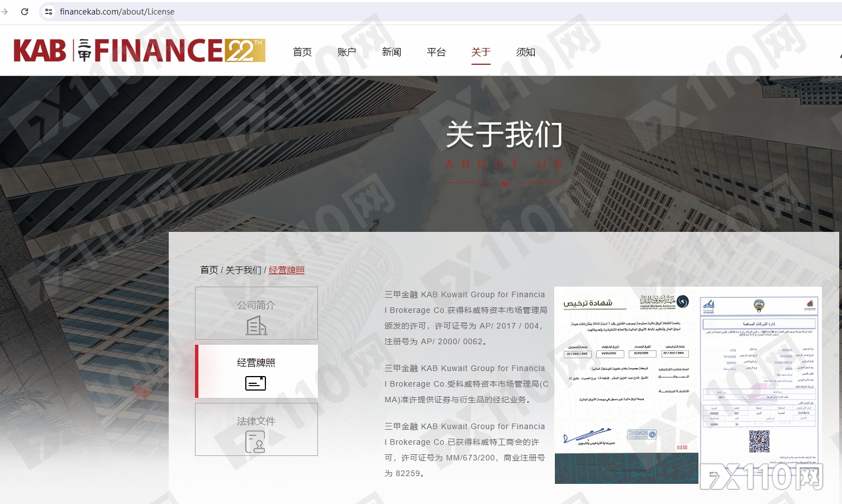Reload the page with the refresh icon
Viewport: 842px width, 504px height.
(x=25, y=12)
